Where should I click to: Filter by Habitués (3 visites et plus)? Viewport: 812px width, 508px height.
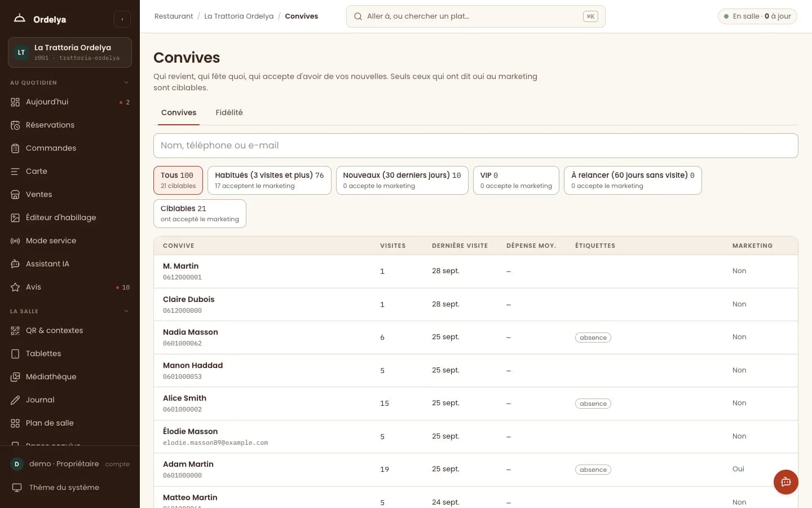(x=270, y=180)
